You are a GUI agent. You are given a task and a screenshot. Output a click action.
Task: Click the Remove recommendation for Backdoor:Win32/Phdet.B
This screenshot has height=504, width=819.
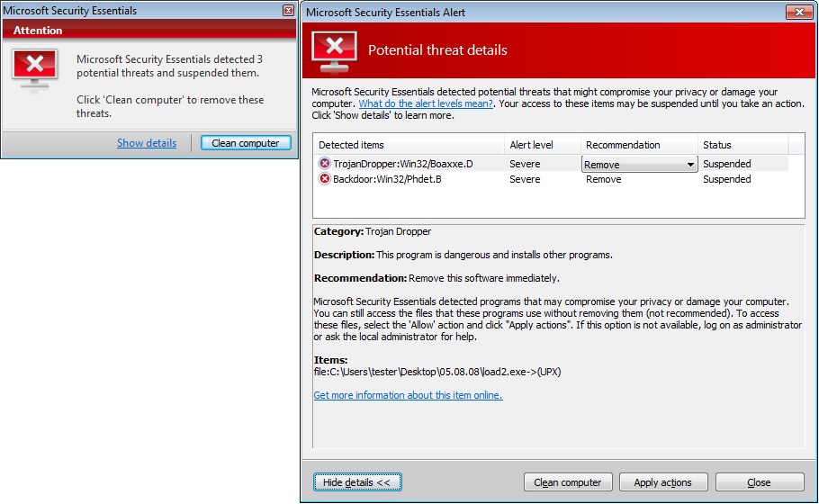[x=604, y=179]
